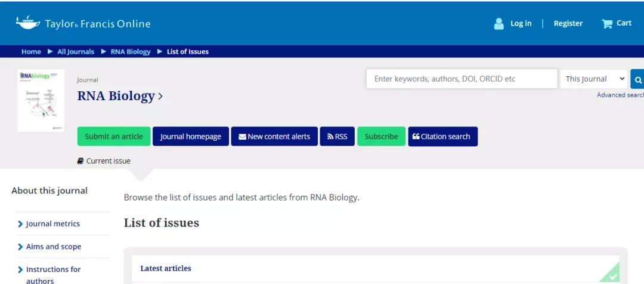Open the shopping cart icon
The image size is (644, 284).
(607, 24)
